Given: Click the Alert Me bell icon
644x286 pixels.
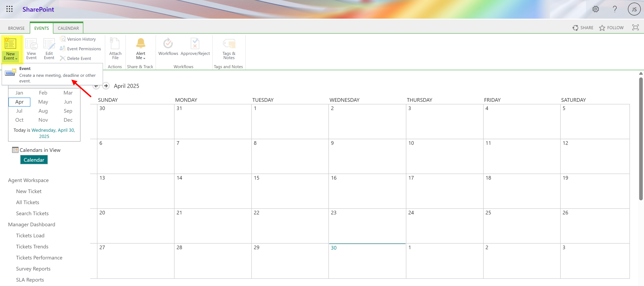Looking at the screenshot, I should (140, 43).
